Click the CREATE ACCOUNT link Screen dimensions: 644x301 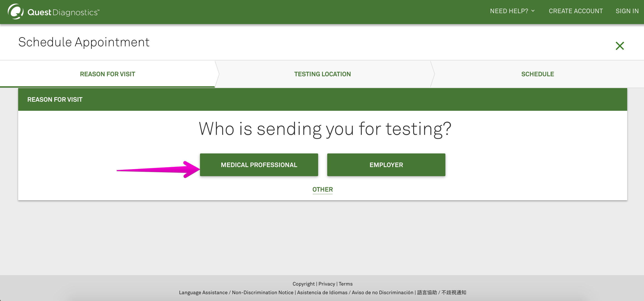575,12
